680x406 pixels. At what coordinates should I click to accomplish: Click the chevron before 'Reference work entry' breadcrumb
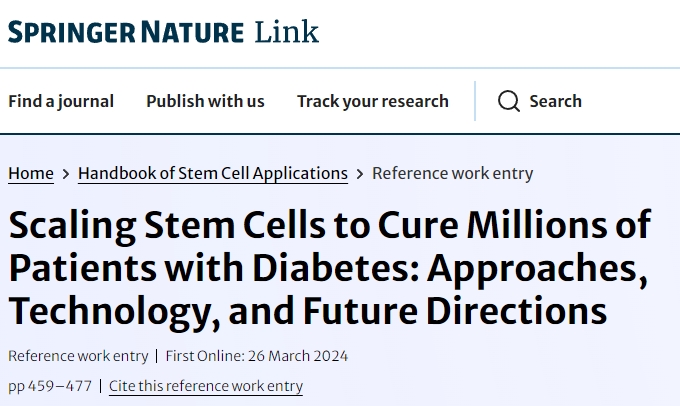point(360,174)
